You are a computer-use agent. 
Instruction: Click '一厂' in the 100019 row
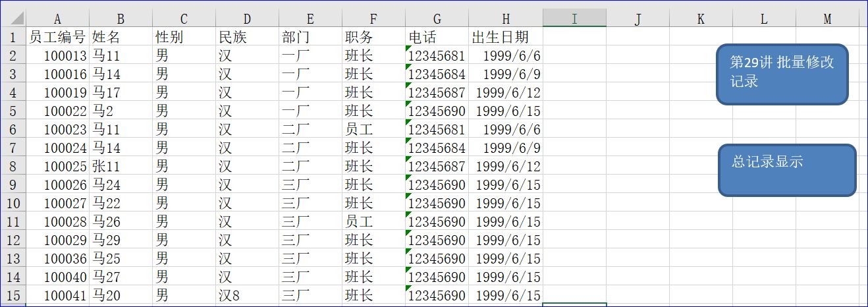[x=311, y=92]
